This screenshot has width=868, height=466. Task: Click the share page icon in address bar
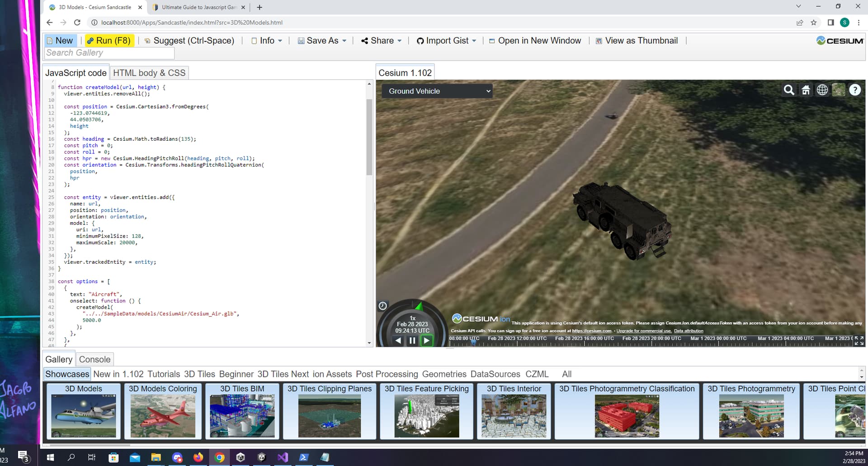800,22
